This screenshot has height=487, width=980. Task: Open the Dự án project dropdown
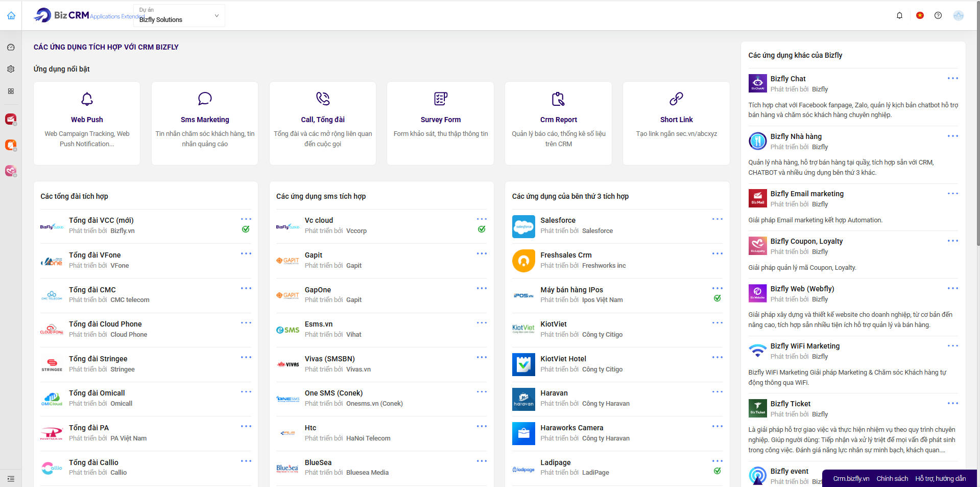coord(179,15)
